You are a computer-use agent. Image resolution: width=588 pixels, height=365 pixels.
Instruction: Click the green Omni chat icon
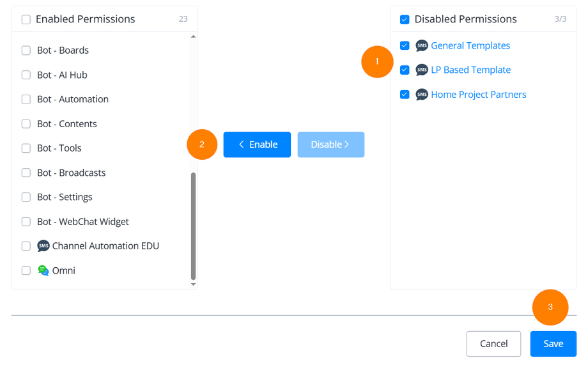(x=43, y=271)
